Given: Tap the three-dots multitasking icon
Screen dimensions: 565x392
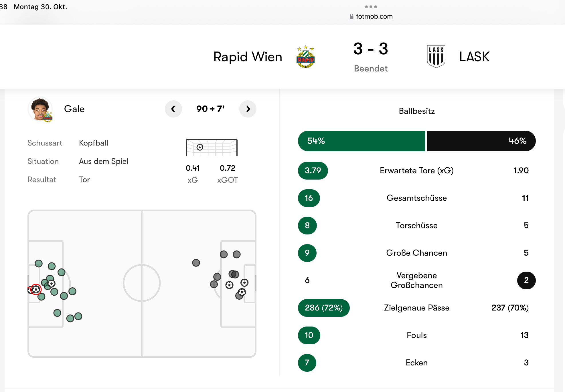Looking at the screenshot, I should [x=371, y=7].
